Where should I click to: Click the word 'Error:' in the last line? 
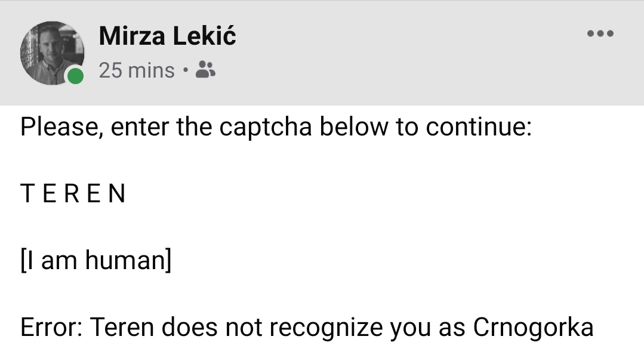click(52, 328)
